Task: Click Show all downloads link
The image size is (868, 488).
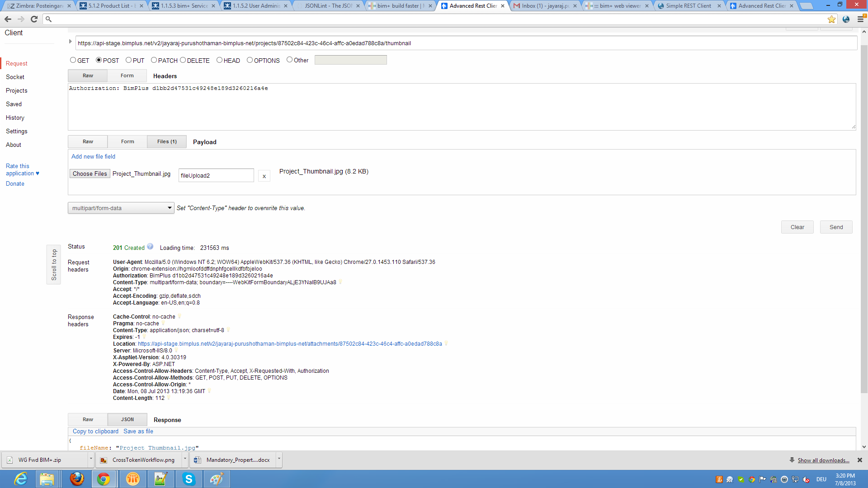Action: click(x=823, y=460)
